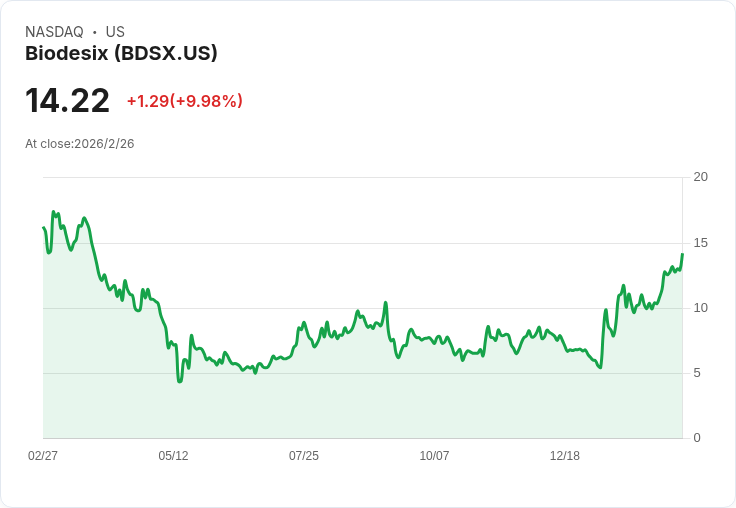Viewport: 736px width, 508px height.
Task: Click the 15 label on the price axis
Action: coord(700,243)
